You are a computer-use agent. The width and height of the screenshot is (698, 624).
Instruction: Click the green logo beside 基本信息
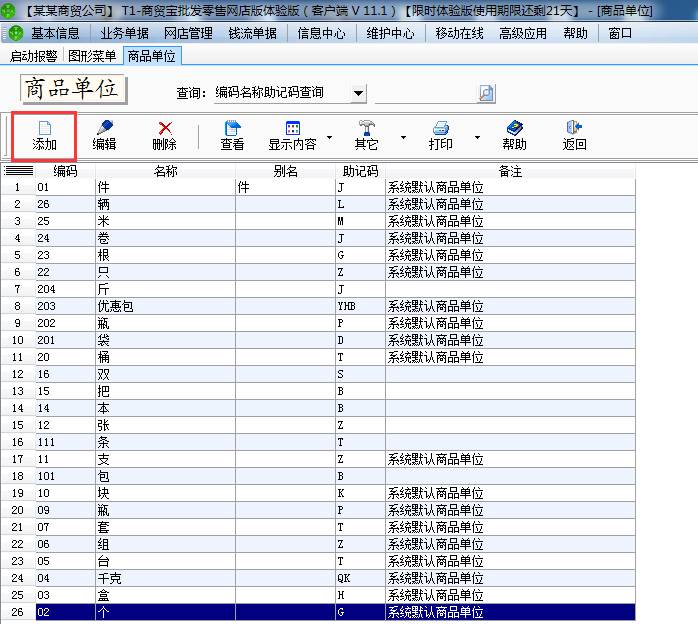pyautogui.click(x=16, y=33)
